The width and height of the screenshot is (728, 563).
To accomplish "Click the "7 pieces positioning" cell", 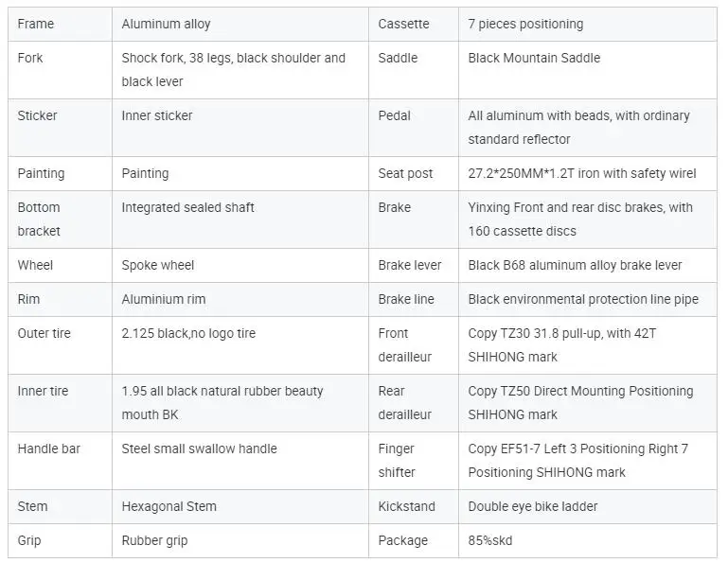I will [x=525, y=24].
